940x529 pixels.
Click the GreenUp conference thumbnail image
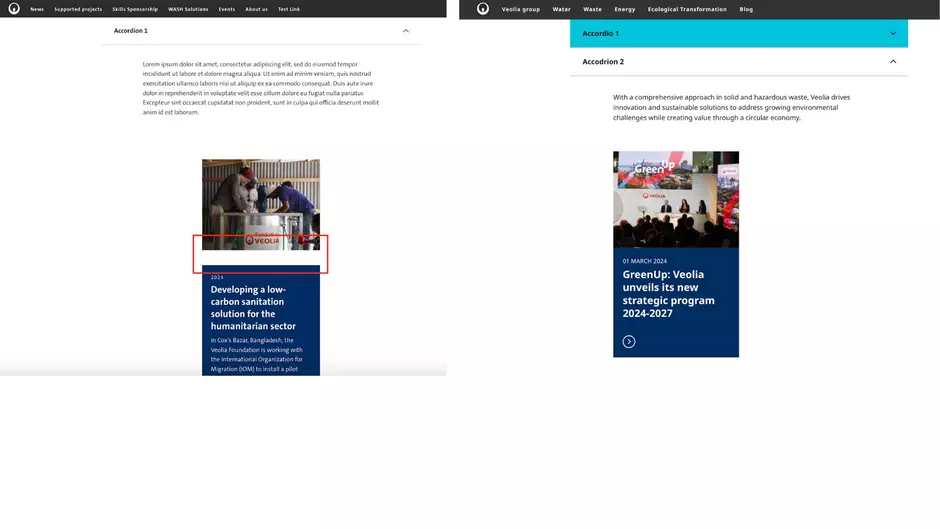pyautogui.click(x=676, y=199)
